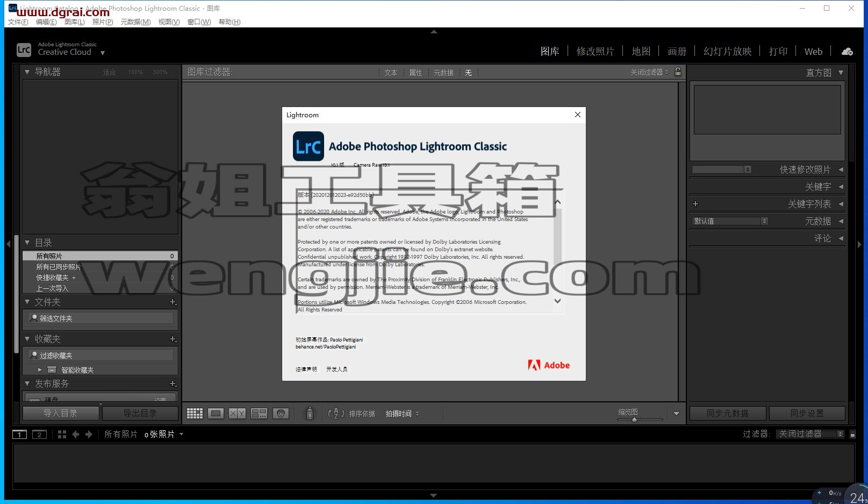Collapse the Navigator panel
The image size is (868, 504).
[x=27, y=72]
